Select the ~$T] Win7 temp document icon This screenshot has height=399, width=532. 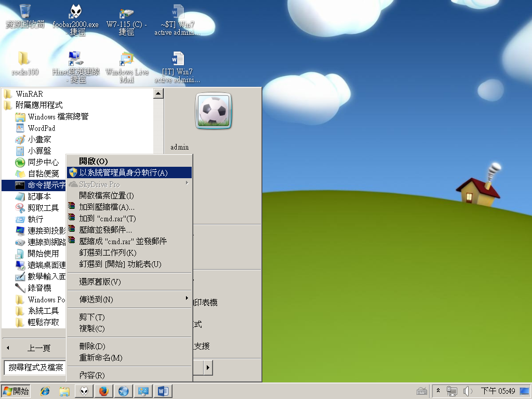pos(178,20)
